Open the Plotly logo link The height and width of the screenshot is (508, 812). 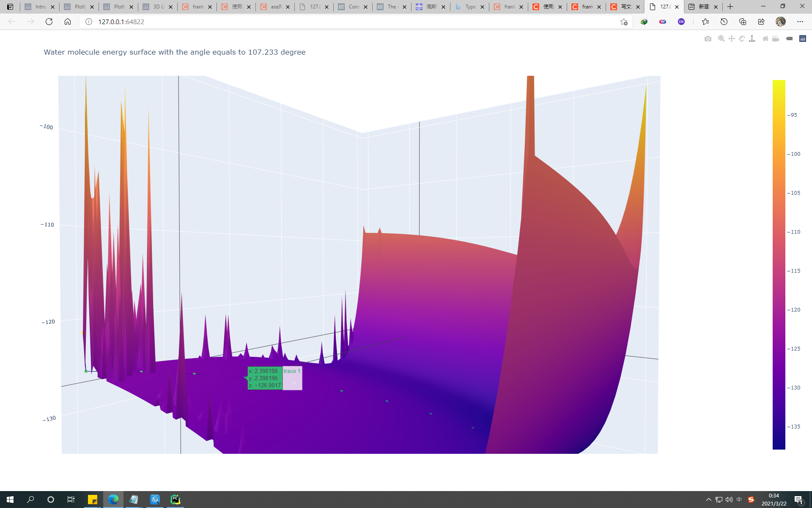[x=802, y=39]
